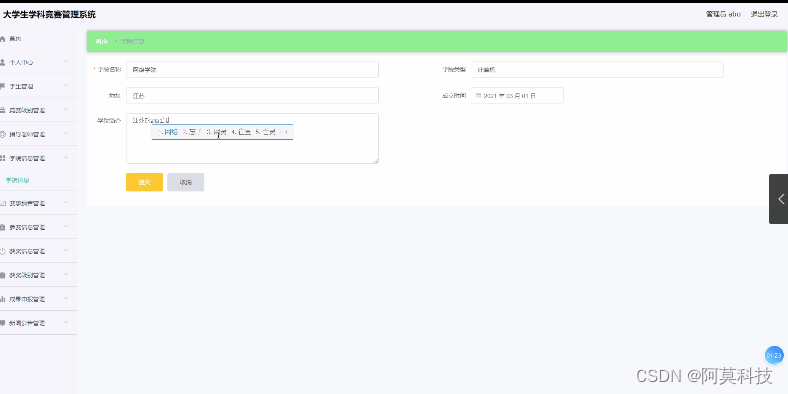Open the 首页 sidebar menu item
This screenshot has width=788, height=394.
point(38,39)
